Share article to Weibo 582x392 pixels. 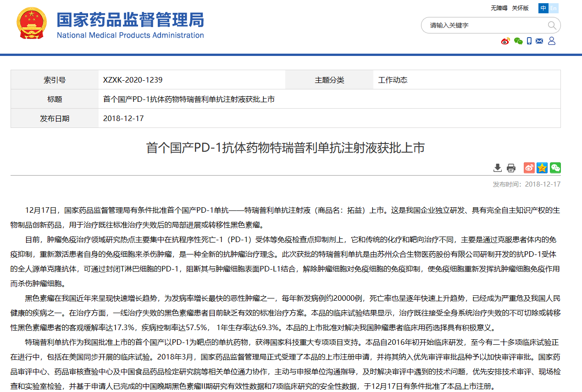point(529,168)
